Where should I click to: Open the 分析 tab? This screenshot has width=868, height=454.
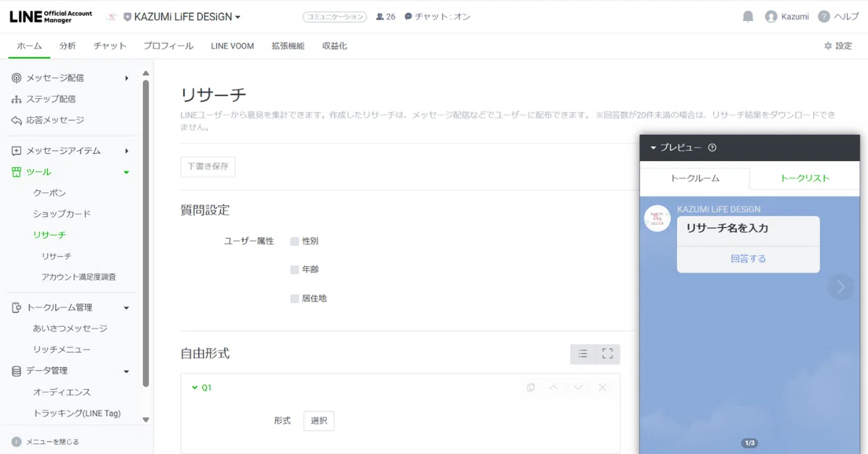[67, 46]
